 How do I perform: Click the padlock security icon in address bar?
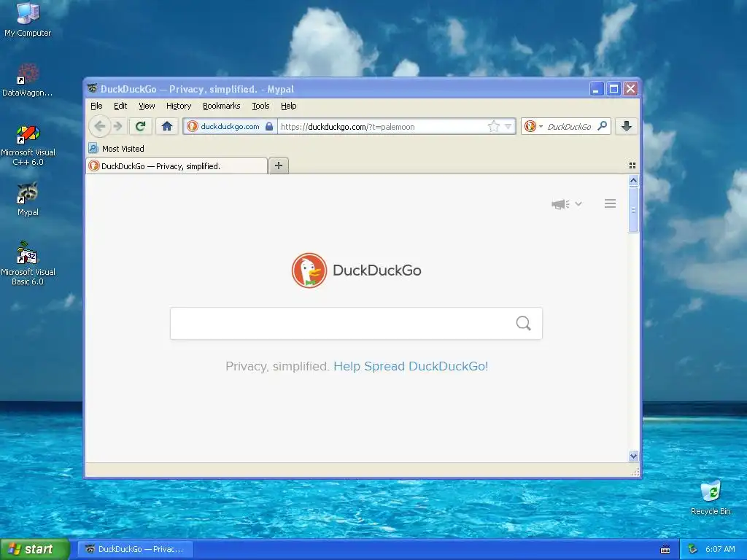[269, 127]
